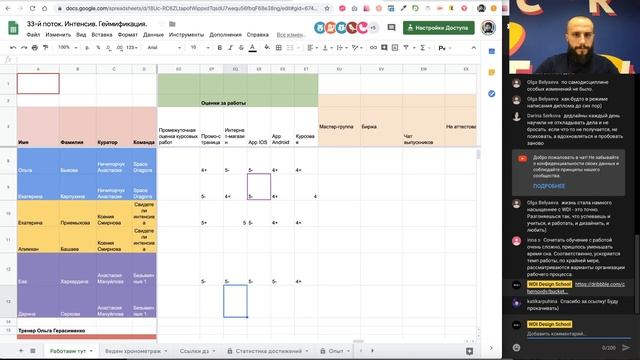
Task: Open Google Keep side panel icon
Action: coord(492,73)
